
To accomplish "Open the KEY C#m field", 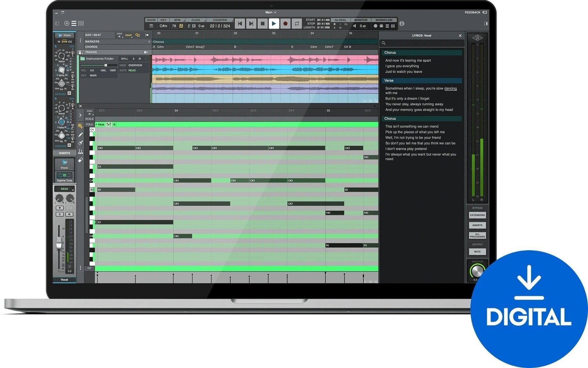I will click(163, 26).
